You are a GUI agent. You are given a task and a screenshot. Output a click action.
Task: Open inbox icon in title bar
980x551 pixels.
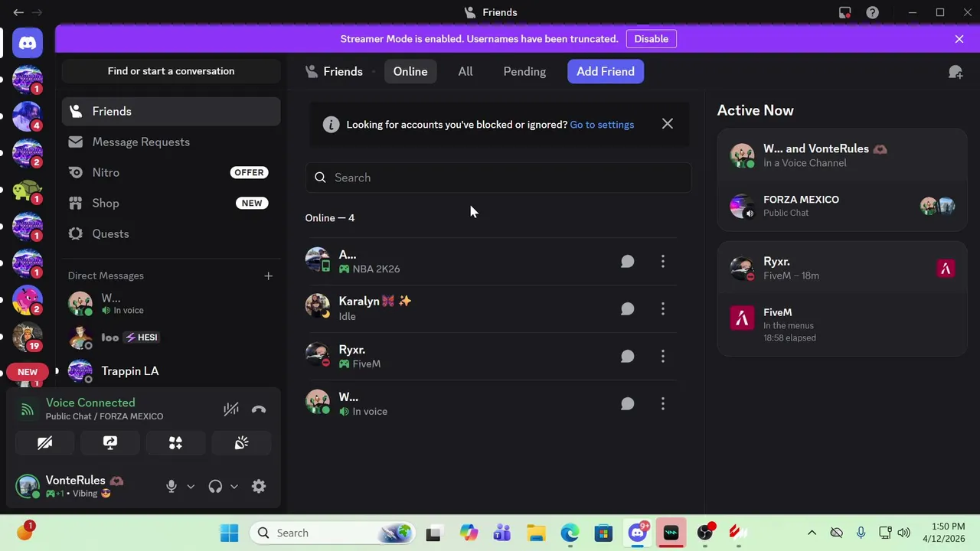point(844,12)
